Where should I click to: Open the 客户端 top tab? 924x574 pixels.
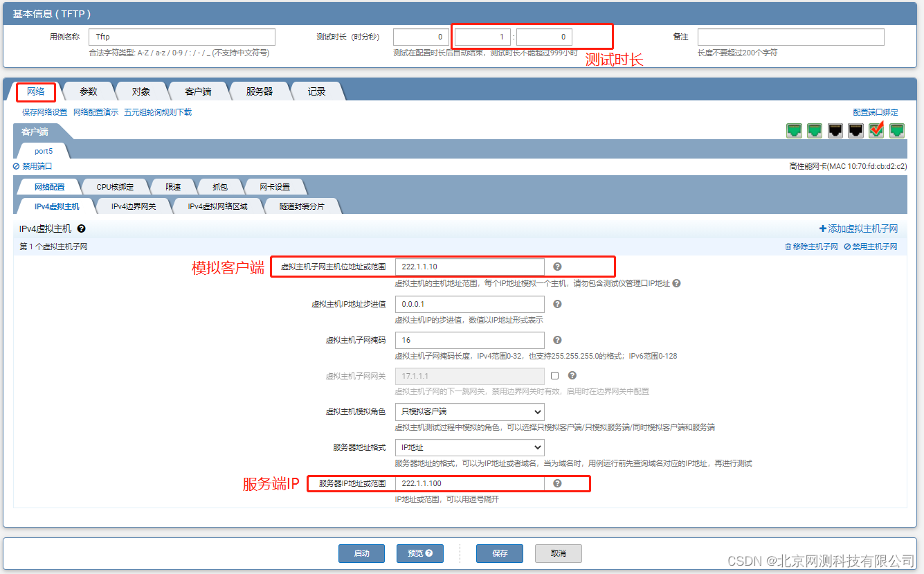[198, 91]
